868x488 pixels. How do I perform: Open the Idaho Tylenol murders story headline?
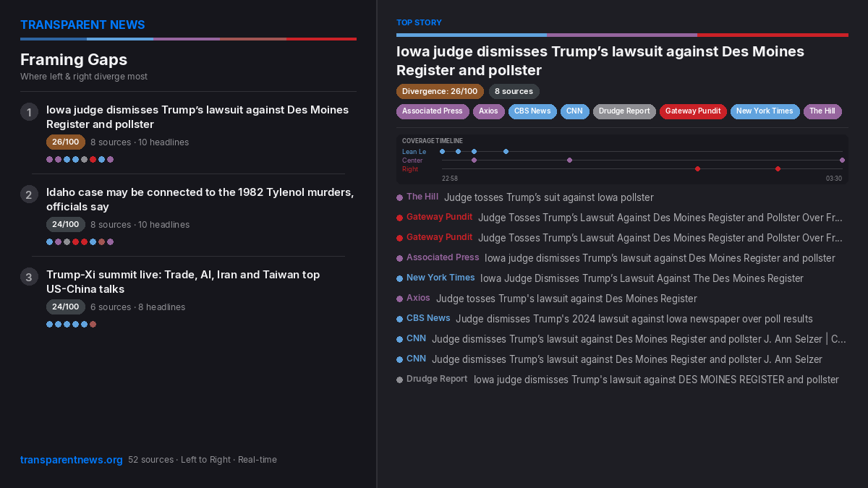click(x=200, y=200)
